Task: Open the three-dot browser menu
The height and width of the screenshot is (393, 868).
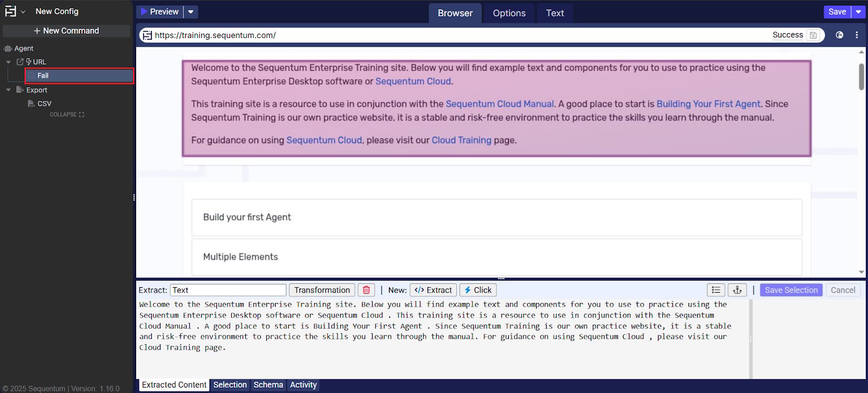Action: pos(857,35)
